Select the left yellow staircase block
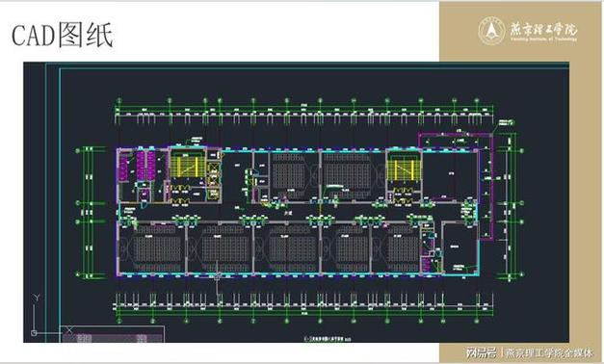Screen dimensions: 604x364 point(187,166)
